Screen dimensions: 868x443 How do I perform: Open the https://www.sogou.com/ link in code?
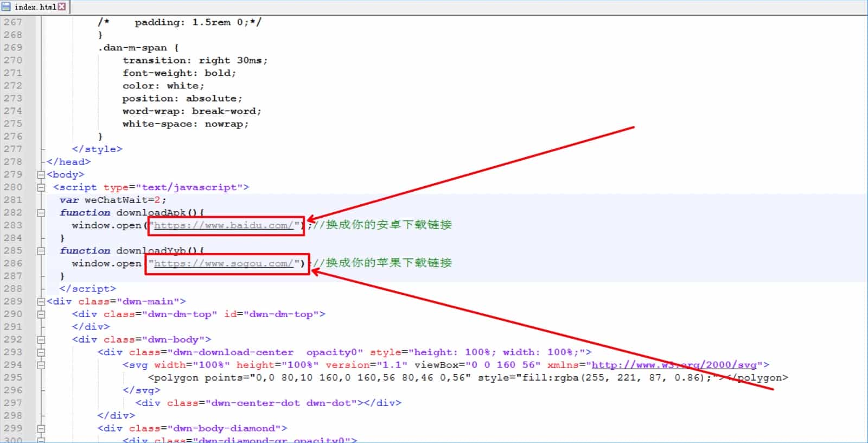(x=224, y=263)
